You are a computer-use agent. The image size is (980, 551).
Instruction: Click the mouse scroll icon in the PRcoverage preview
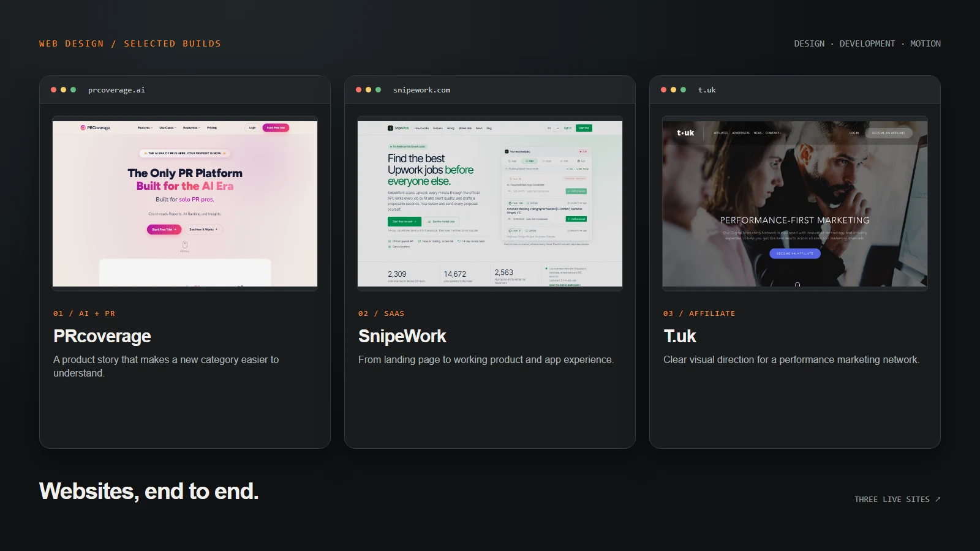(x=185, y=244)
